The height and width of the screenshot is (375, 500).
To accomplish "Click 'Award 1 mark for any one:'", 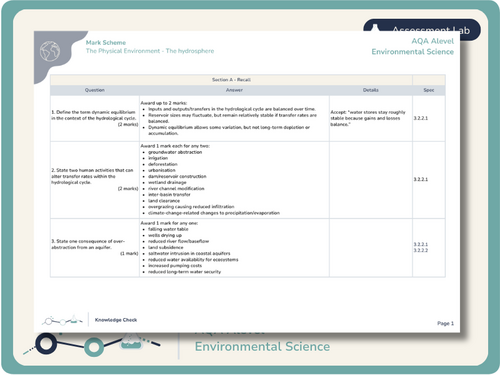I will click(x=169, y=223).
